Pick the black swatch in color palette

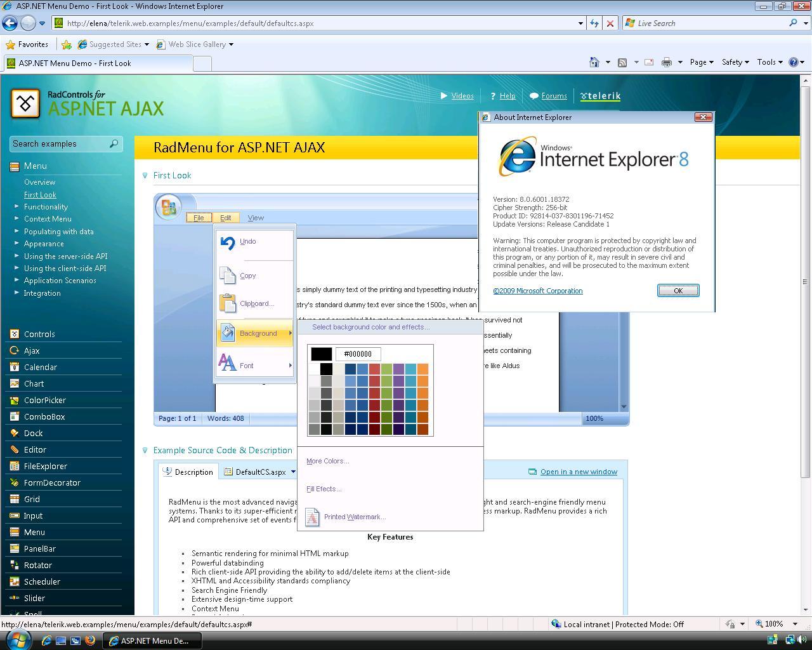pos(326,369)
